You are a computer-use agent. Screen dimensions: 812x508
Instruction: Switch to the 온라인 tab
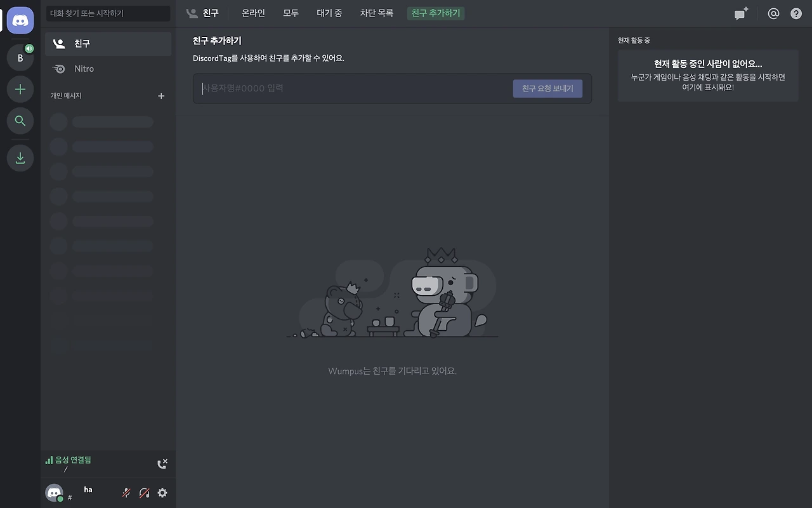[253, 13]
